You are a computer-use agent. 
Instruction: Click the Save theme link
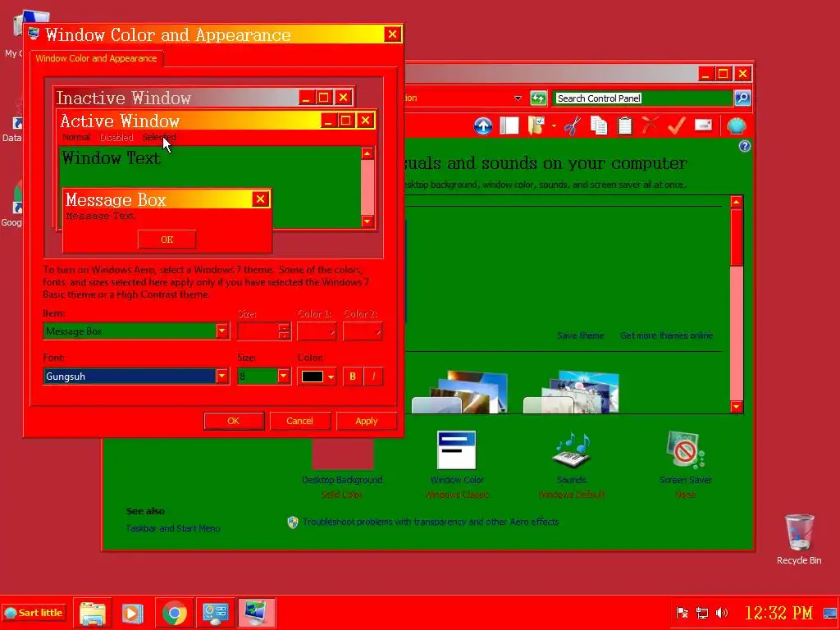click(x=580, y=336)
